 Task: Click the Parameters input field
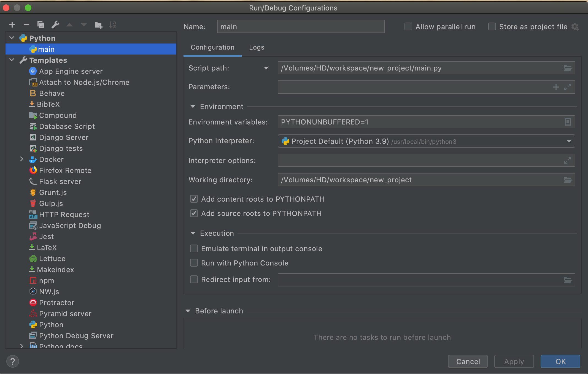coord(413,87)
